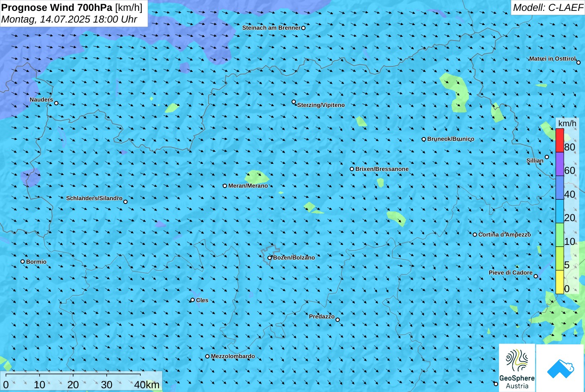Click the '40km' scale bar label

[147, 384]
